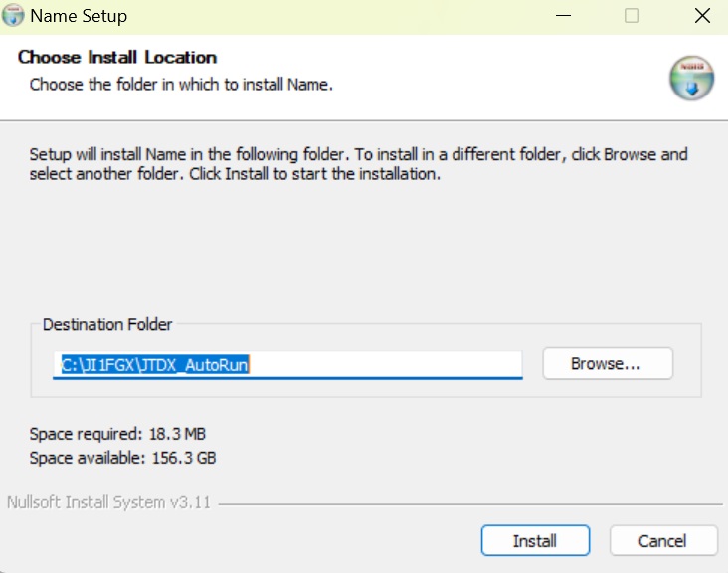The width and height of the screenshot is (728, 573).
Task: Click the blank area inside the destination path field
Action: point(388,365)
